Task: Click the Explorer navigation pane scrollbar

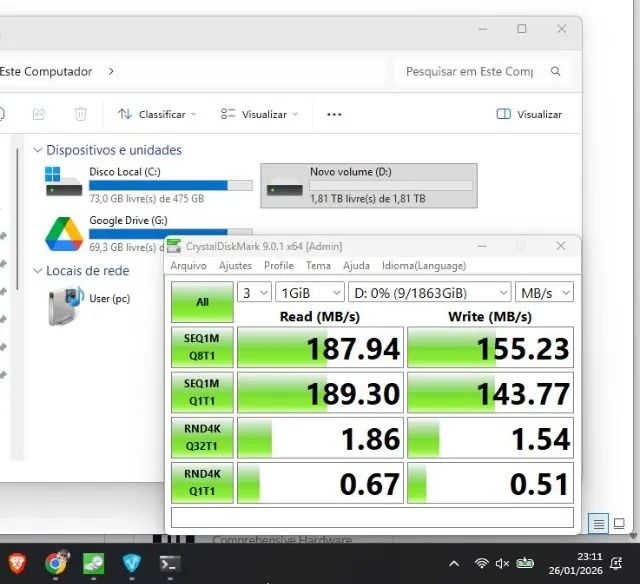Action: tap(17, 220)
